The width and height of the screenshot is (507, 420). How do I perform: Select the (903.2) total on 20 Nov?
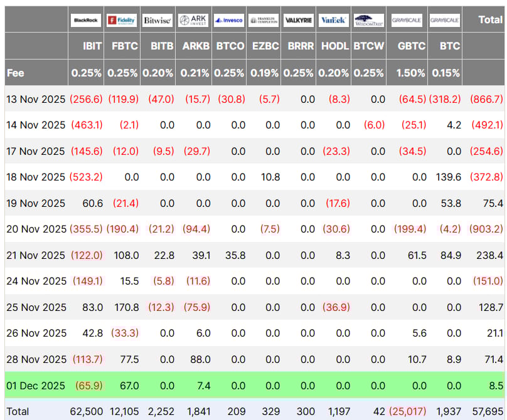[486, 229]
